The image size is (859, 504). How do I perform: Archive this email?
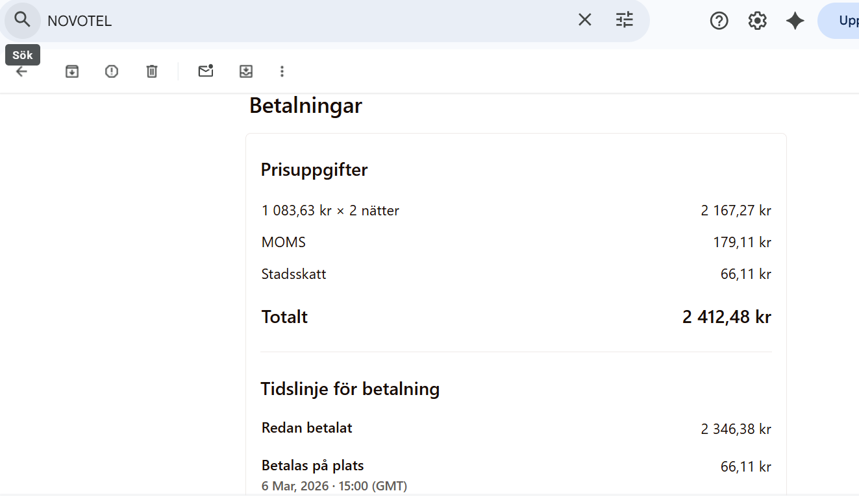click(72, 71)
